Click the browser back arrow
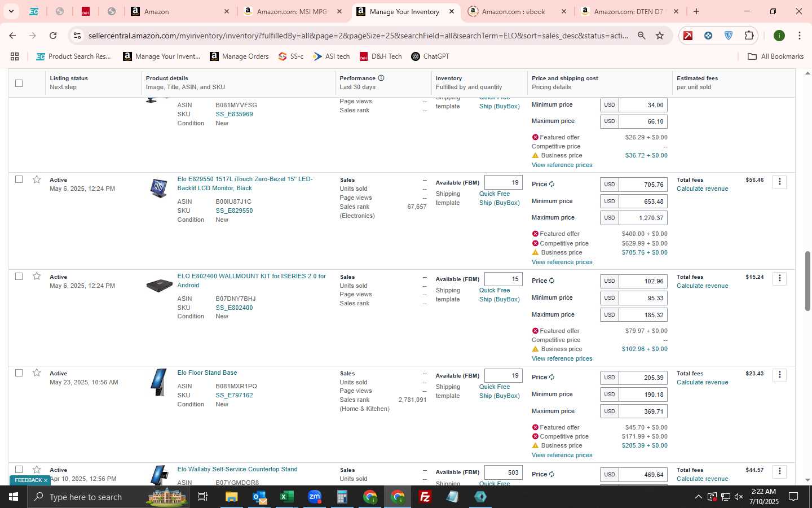This screenshot has height=508, width=812. (12, 36)
